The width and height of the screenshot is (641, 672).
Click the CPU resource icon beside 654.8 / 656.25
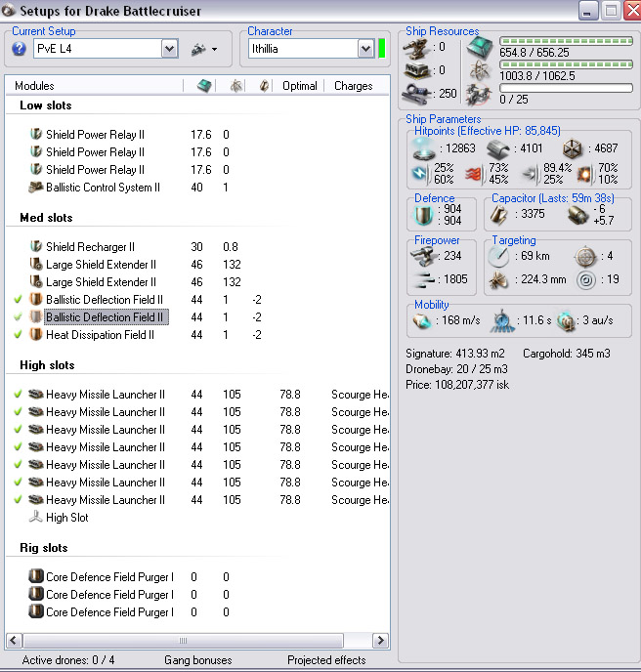tap(480, 47)
